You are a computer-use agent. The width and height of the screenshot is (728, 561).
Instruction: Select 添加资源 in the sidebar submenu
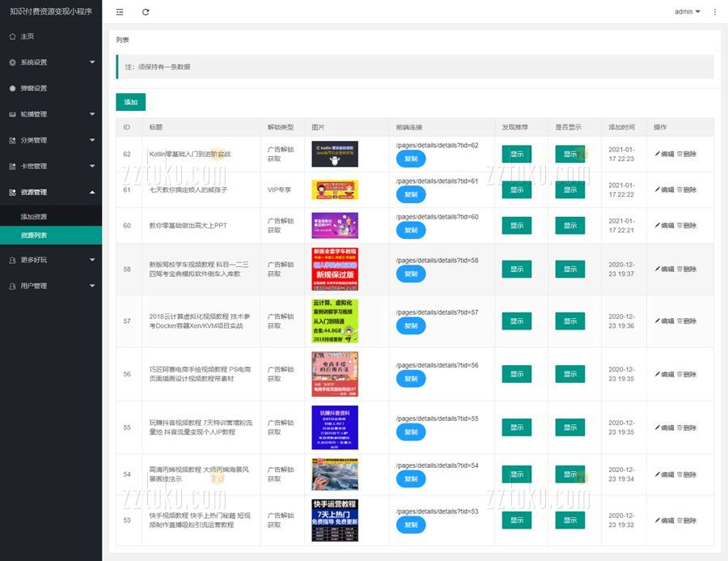click(34, 217)
